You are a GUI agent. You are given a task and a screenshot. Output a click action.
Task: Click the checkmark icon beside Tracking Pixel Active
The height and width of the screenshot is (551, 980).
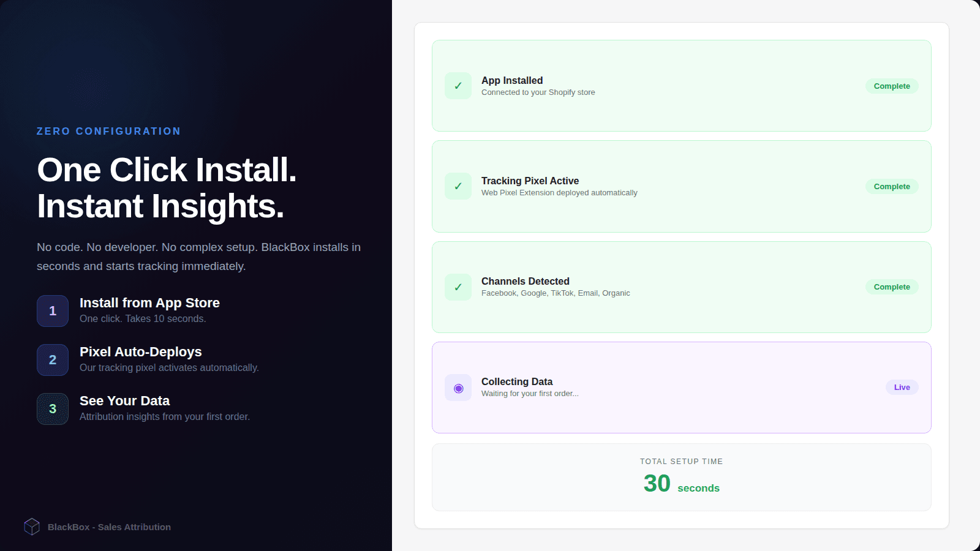tap(458, 186)
